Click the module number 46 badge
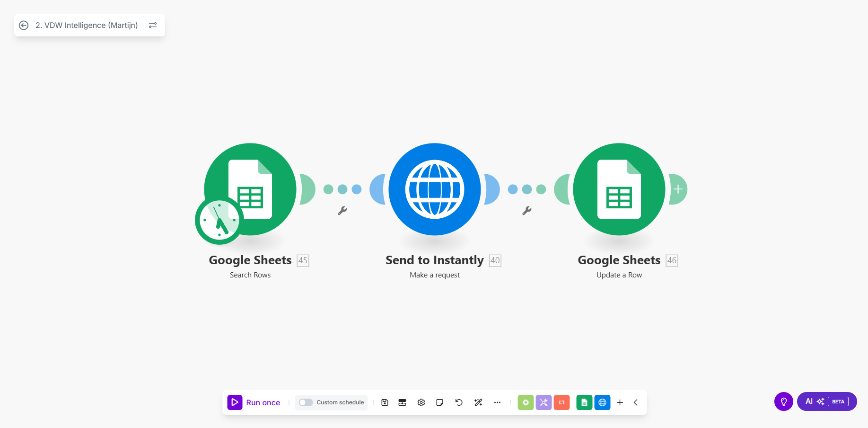The width and height of the screenshot is (868, 428). click(x=672, y=260)
